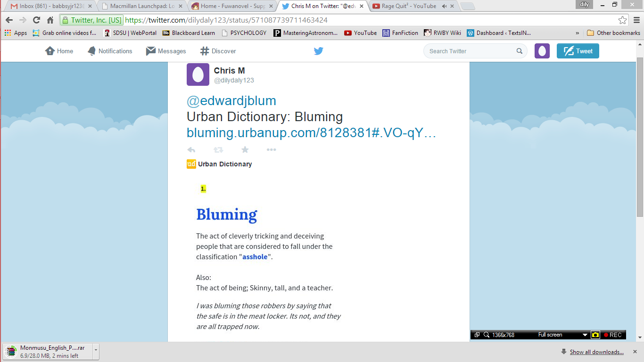Click the search magnifier in Search Twitter
644x362 pixels.
(x=519, y=51)
